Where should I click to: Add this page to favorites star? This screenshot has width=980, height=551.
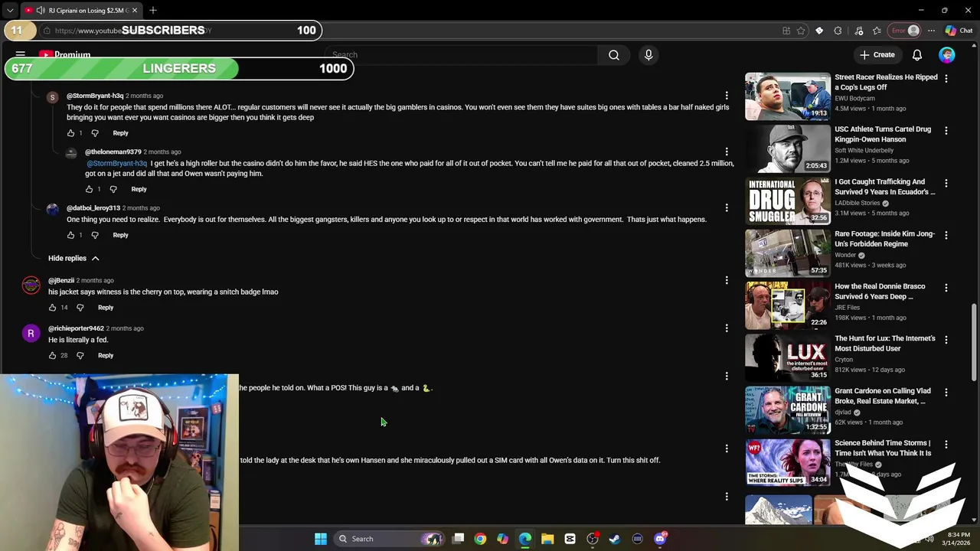pyautogui.click(x=801, y=31)
